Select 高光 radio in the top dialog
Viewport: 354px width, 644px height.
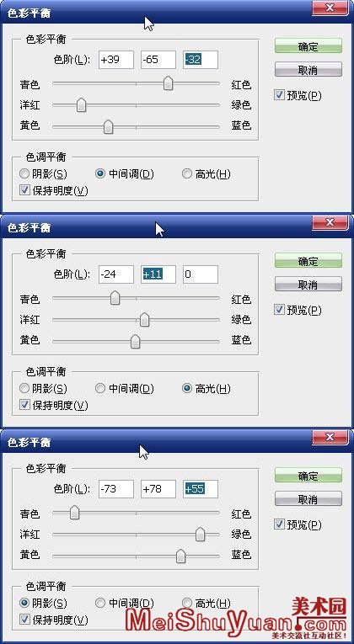[x=187, y=173]
